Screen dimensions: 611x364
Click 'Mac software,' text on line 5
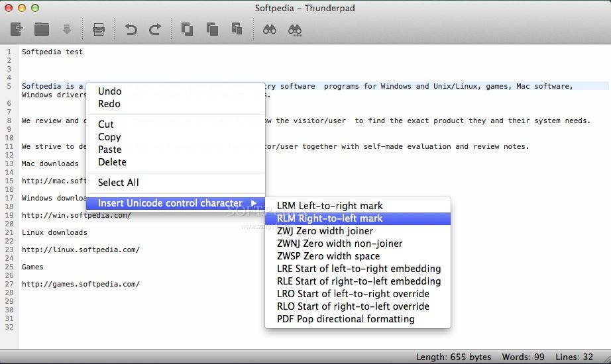(544, 87)
